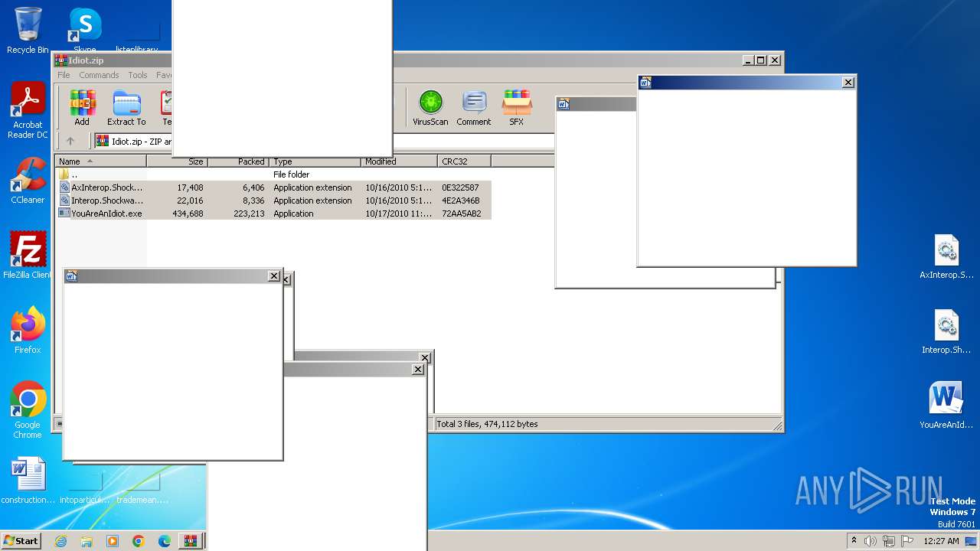Open Google Chrome desktop shortcut
Viewport: 980px width, 551px height.
click(x=28, y=410)
